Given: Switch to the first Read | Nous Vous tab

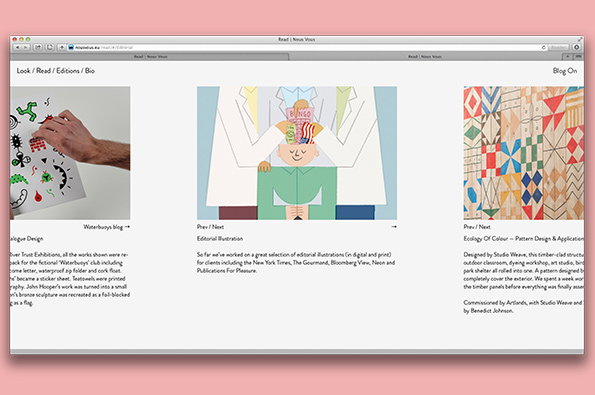Looking at the screenshot, I should tap(150, 57).
